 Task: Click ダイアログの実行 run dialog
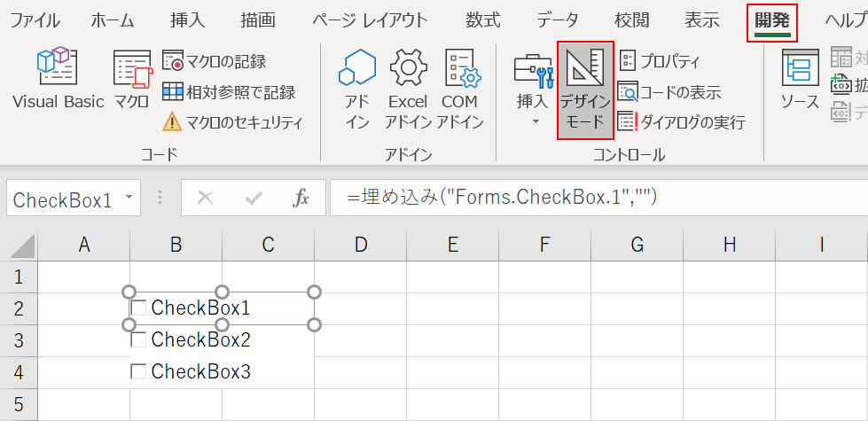(x=682, y=121)
